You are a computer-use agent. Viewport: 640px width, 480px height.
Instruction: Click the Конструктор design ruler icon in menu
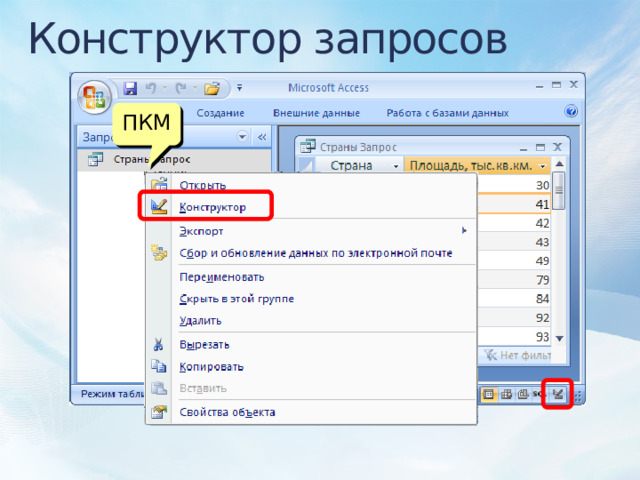click(x=159, y=206)
